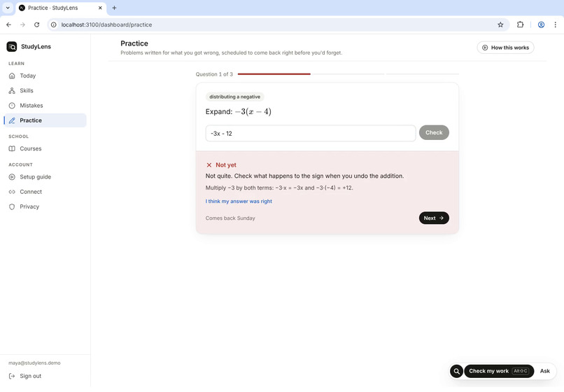Click the Practice page heading
The height and width of the screenshot is (392, 564).
click(134, 43)
